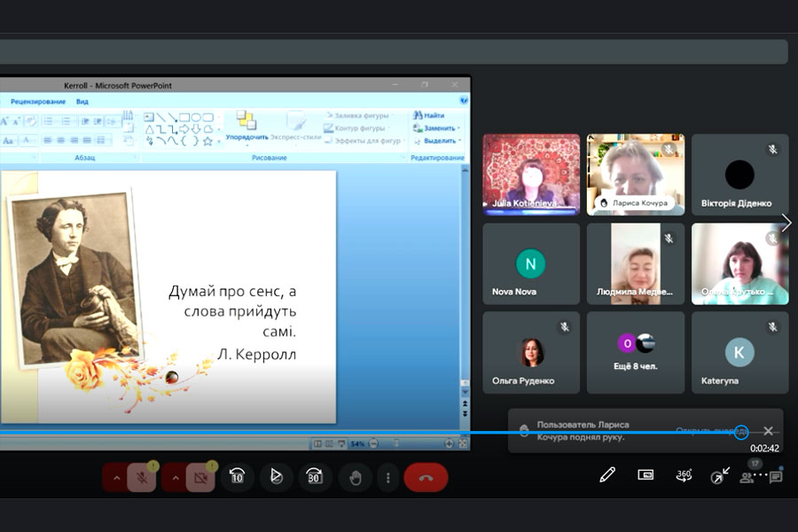798x532 pixels.
Task: Click the PowerPoint vertical scrollbar up arrow
Action: (x=465, y=170)
